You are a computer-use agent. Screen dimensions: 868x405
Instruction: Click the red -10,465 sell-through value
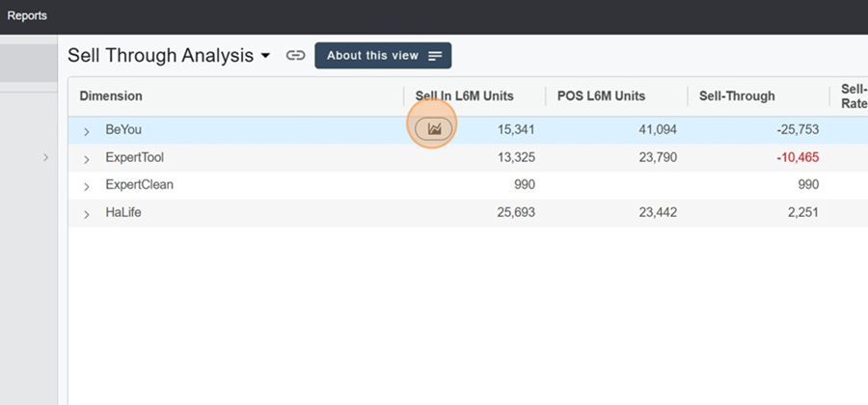[x=798, y=158]
